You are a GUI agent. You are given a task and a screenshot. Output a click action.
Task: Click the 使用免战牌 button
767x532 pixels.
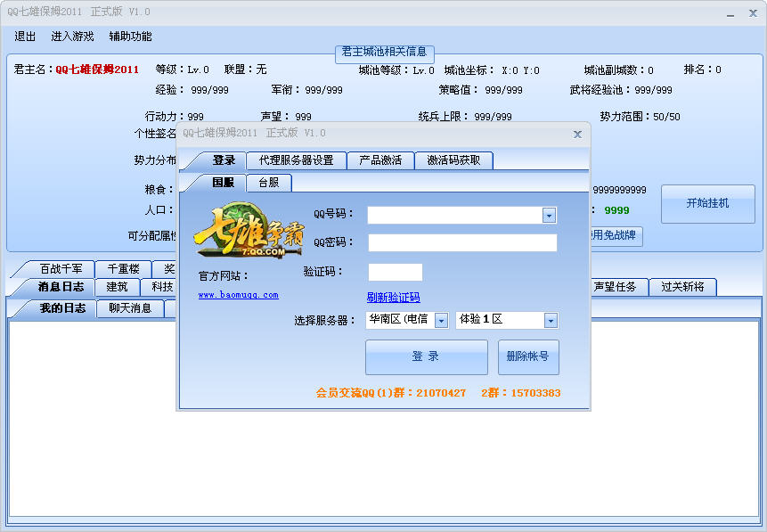[616, 236]
